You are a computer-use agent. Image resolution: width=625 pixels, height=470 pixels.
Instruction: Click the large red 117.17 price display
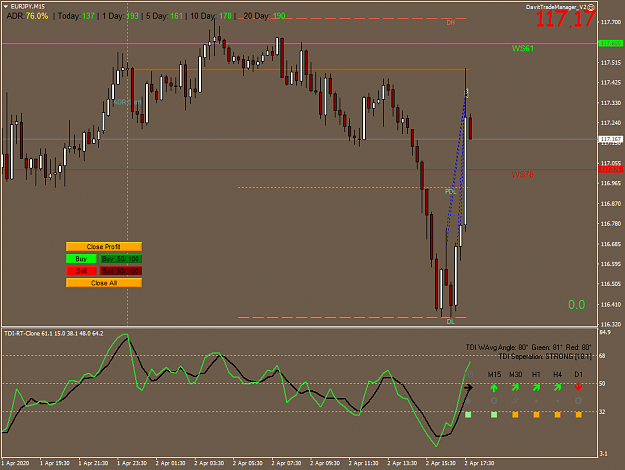pyautogui.click(x=566, y=19)
